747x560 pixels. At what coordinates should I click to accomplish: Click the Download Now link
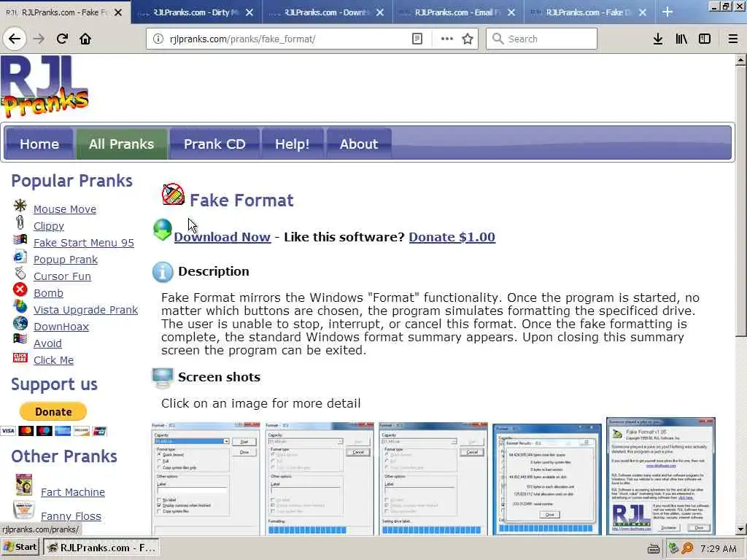[x=222, y=237]
